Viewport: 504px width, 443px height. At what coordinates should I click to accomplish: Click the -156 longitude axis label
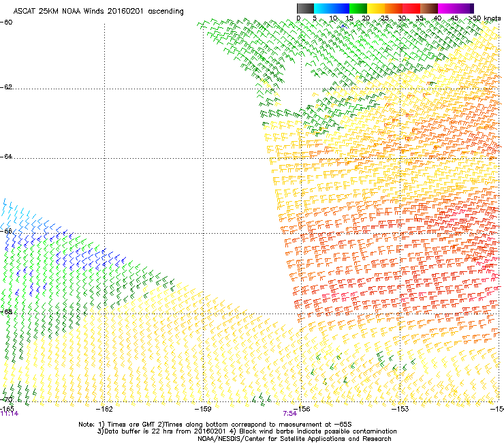tap(302, 409)
